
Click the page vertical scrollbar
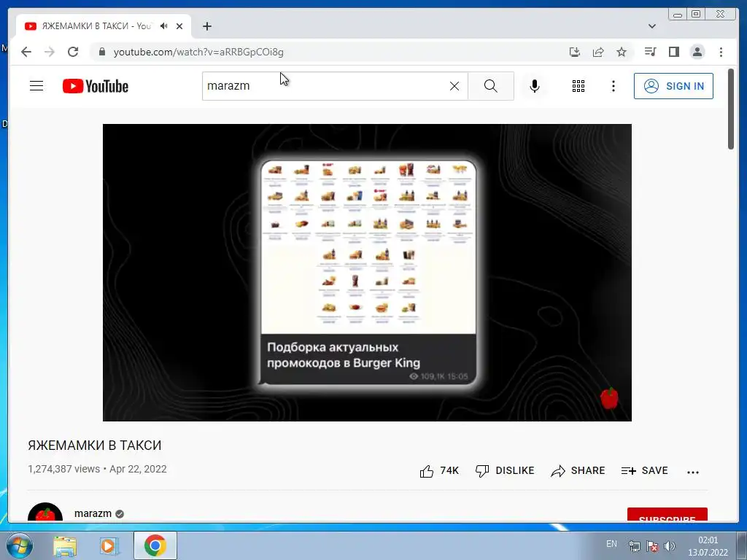(x=731, y=109)
